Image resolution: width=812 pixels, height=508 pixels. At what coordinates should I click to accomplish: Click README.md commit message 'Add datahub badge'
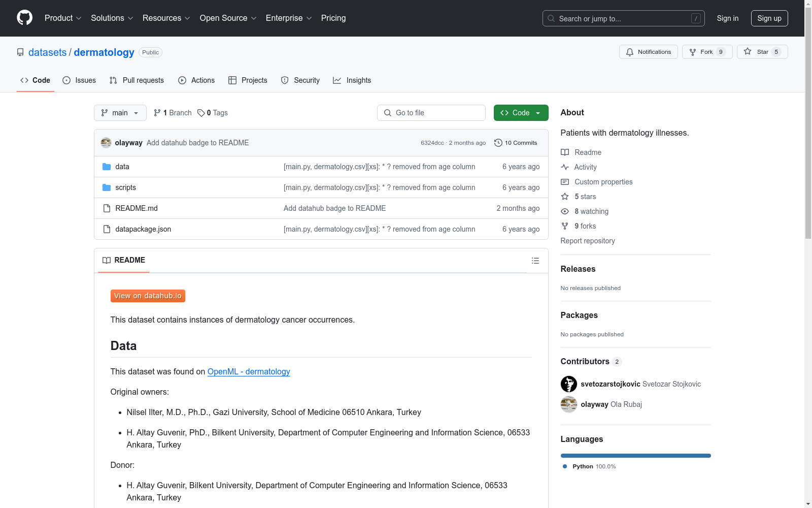[x=334, y=208]
